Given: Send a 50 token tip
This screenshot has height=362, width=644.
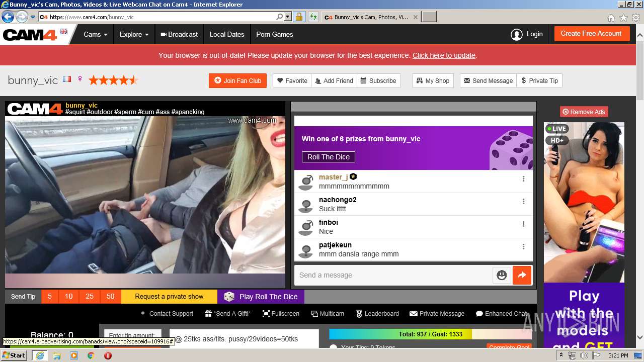Looking at the screenshot, I should pos(111,297).
